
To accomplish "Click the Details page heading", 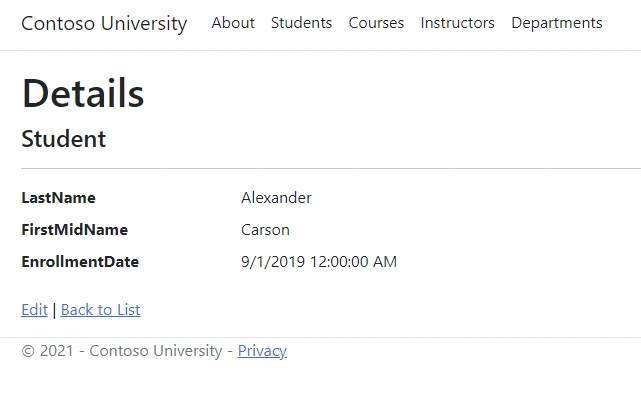I will point(83,93).
